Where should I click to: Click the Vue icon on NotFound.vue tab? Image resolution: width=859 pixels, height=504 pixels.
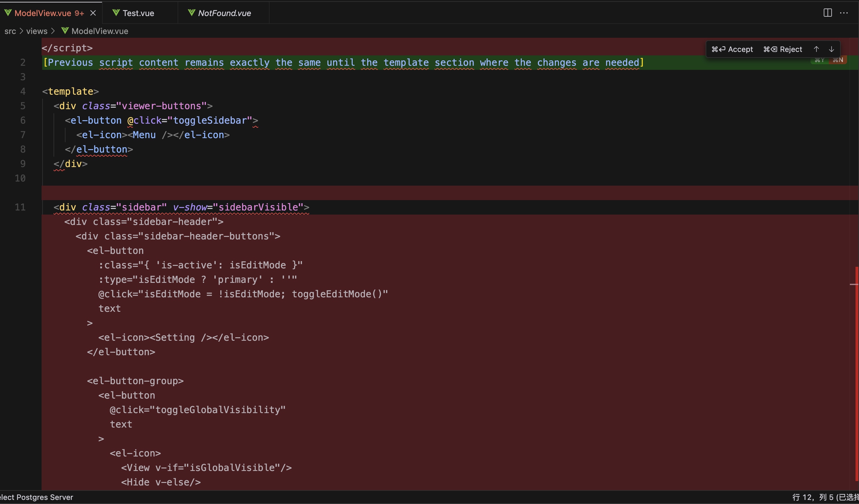tap(191, 13)
